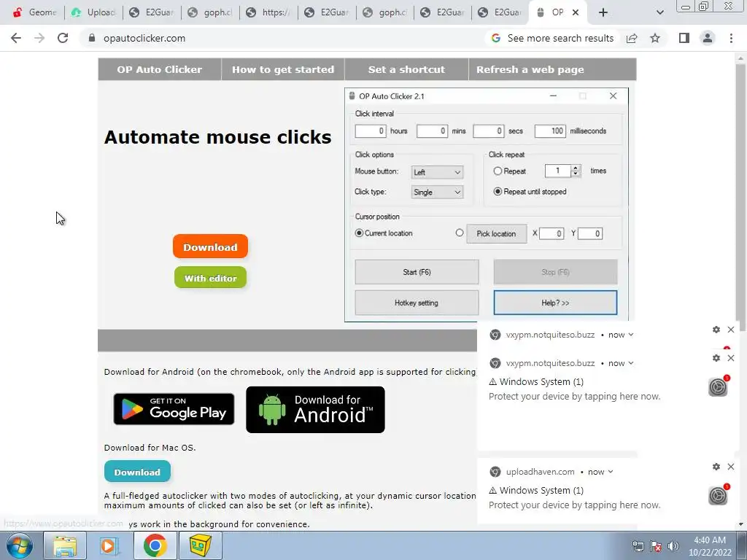Screen dimensions: 747x560
Task: Click the Chrome taskbar icon
Action: tap(155, 545)
